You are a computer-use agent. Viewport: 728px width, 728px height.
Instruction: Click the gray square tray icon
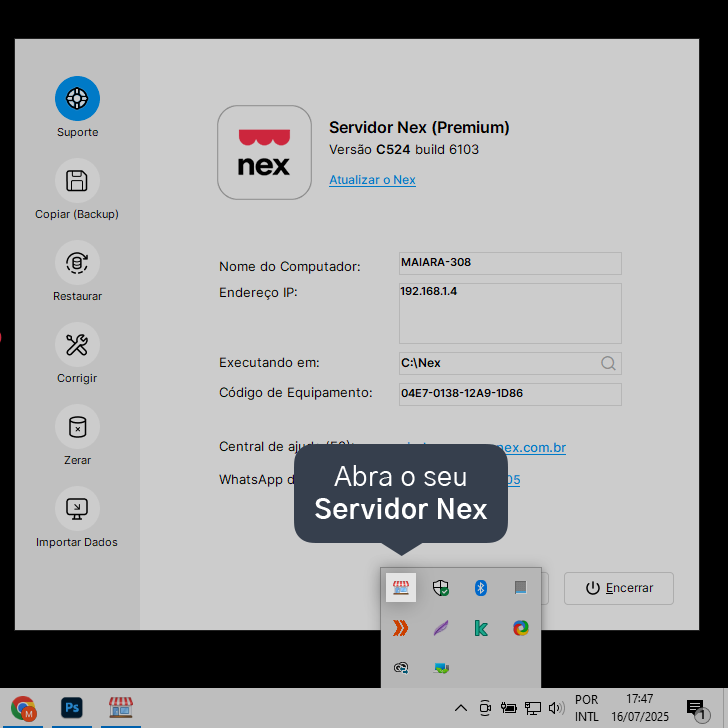(520, 588)
